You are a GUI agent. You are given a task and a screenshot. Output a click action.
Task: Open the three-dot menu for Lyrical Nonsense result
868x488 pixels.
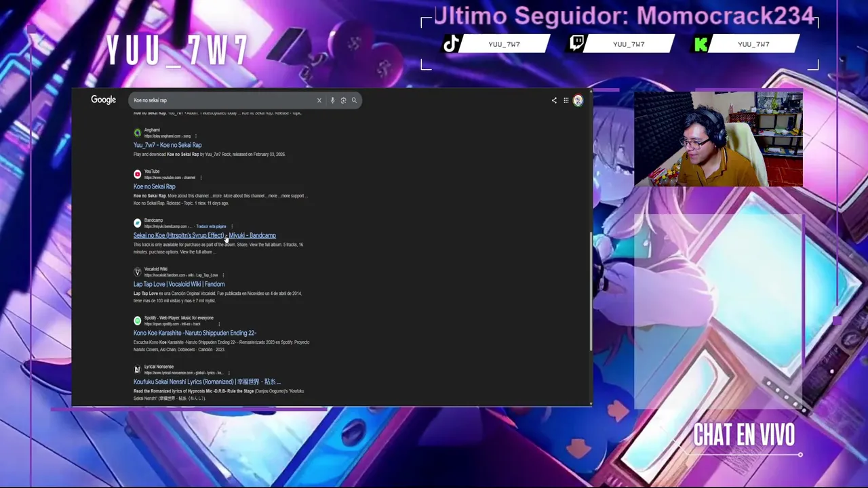229,373
